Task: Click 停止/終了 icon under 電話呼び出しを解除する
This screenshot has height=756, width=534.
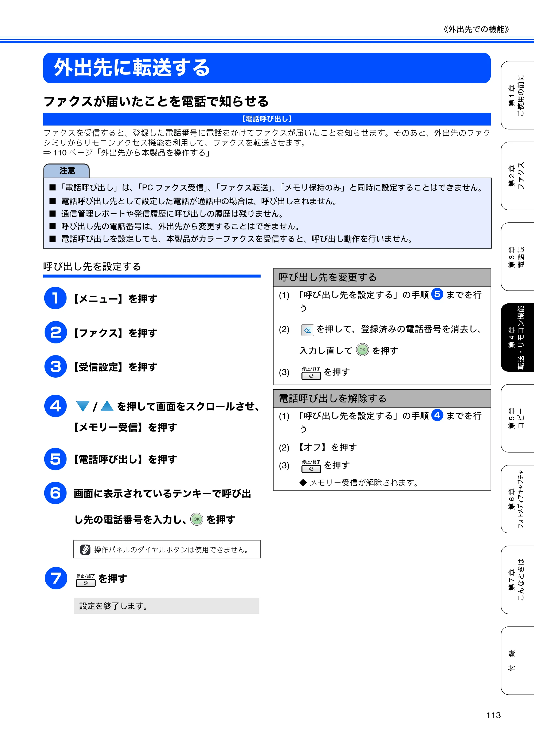Action: (x=311, y=467)
